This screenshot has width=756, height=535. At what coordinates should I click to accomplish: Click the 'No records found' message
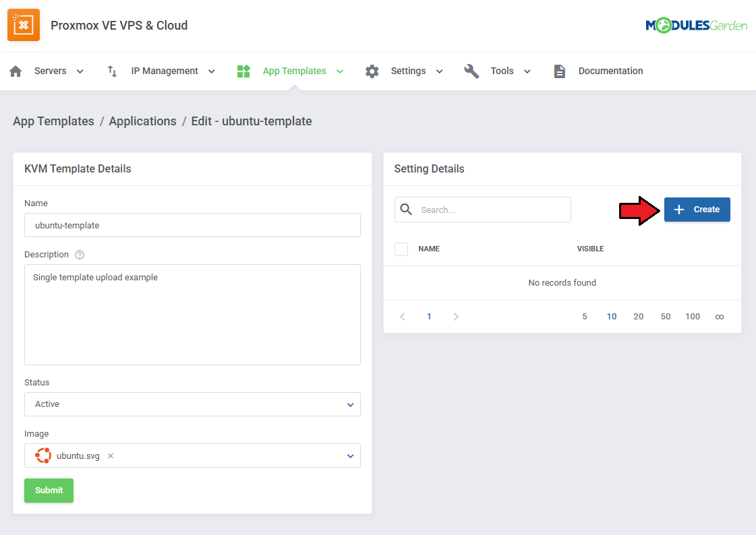(562, 283)
